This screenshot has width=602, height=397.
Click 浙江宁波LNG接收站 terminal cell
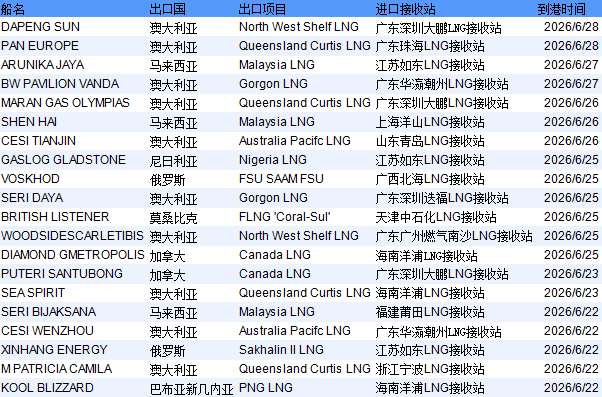tap(430, 369)
